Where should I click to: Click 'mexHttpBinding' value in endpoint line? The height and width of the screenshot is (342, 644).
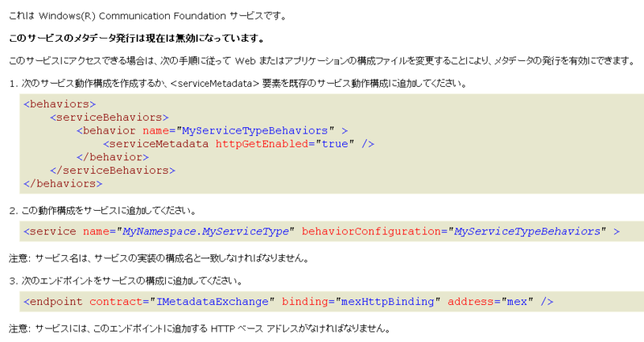[388, 302]
